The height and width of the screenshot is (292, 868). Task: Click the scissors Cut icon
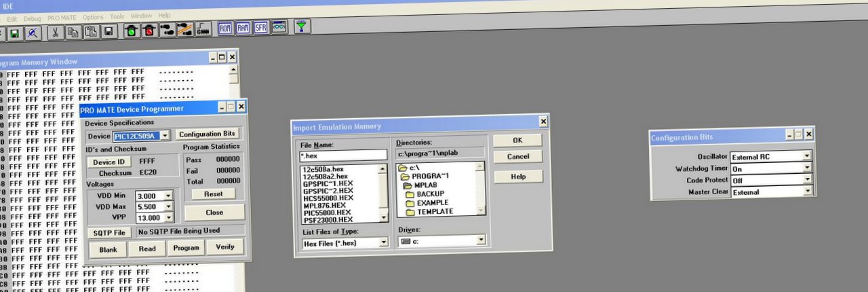56,31
